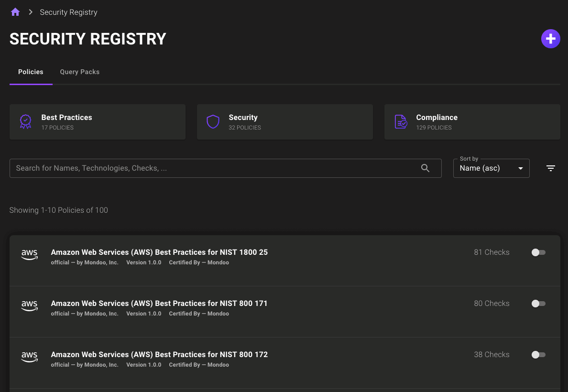Enable the NIST 800 171 policy toggle

tap(538, 303)
